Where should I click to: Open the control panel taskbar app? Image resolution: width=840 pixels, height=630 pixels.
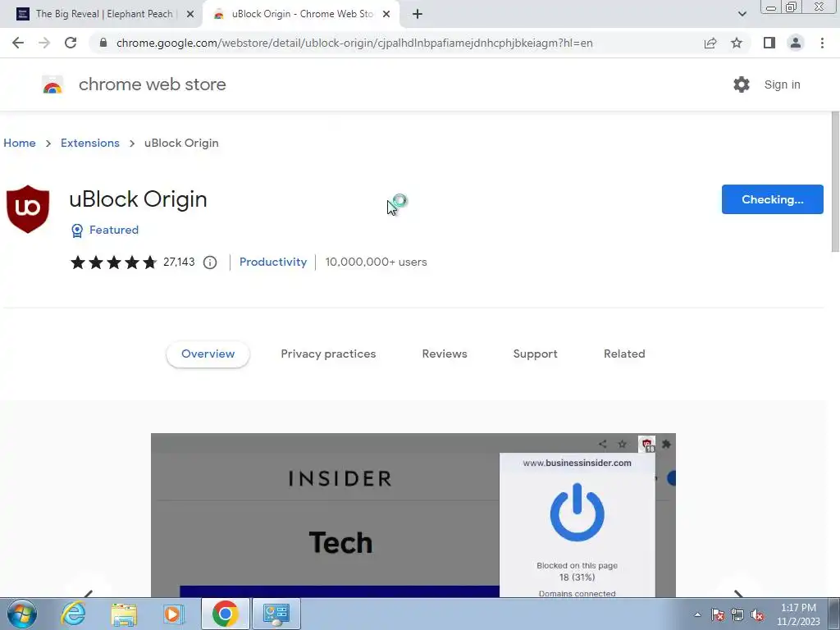(276, 614)
